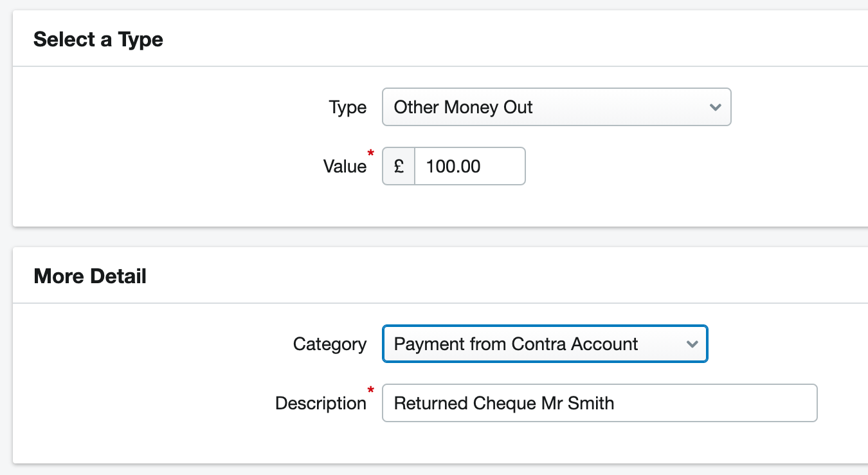Click the Type field label

[347, 107]
